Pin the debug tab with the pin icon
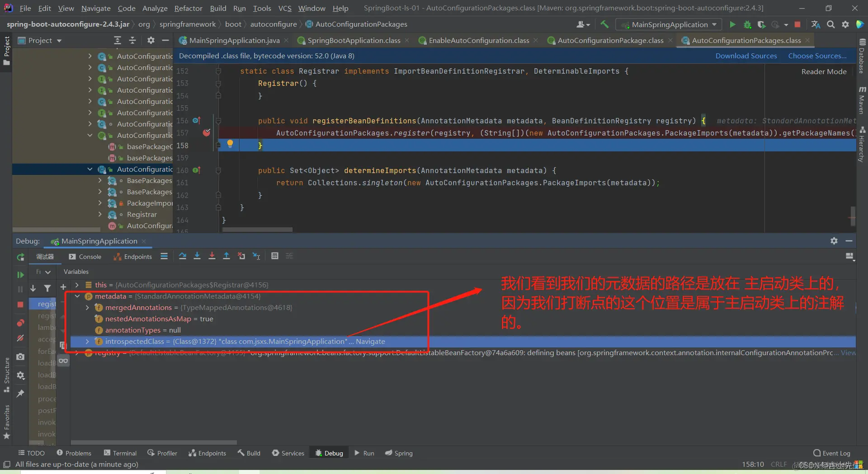This screenshot has height=474, width=868. click(20, 394)
